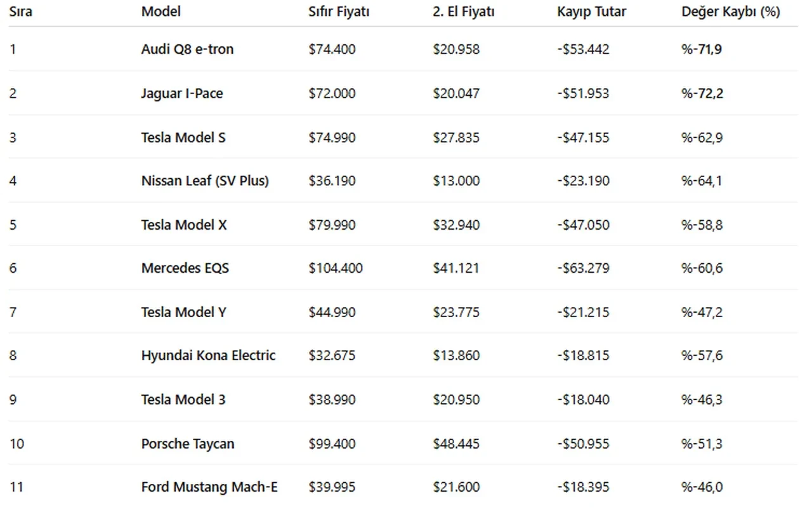Click the Tesla Model S row name

click(183, 137)
